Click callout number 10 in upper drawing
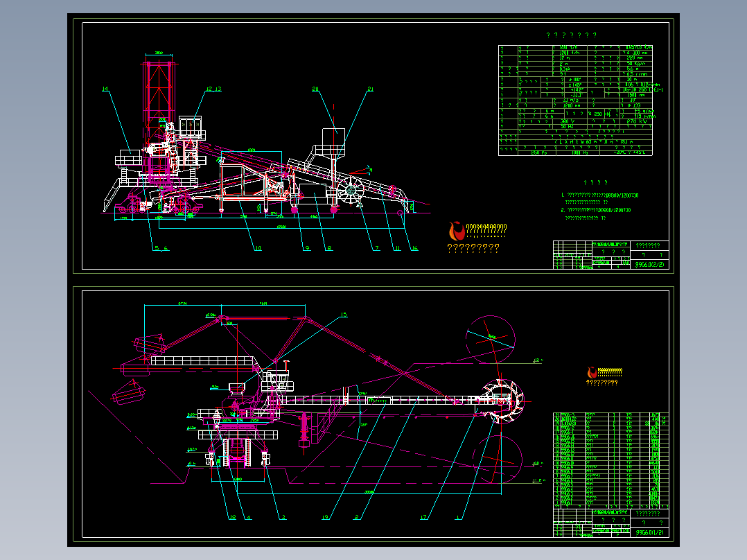The width and height of the screenshot is (747, 560). (x=258, y=248)
